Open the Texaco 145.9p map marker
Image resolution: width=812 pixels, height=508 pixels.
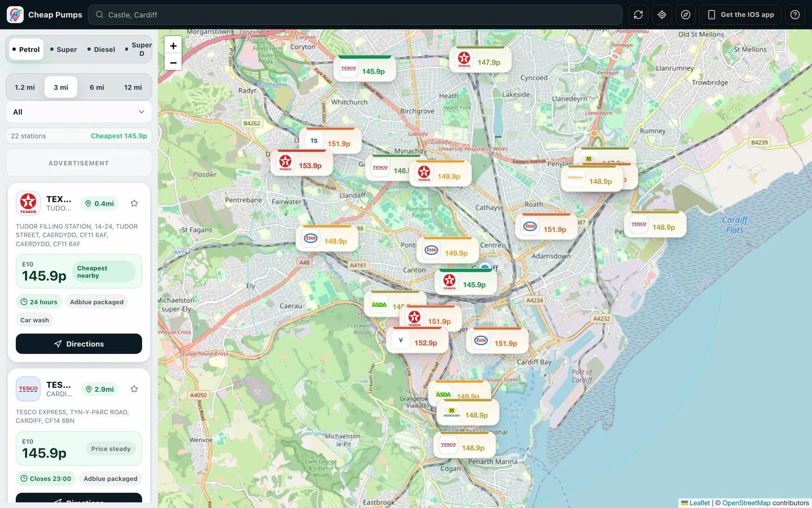(466, 283)
